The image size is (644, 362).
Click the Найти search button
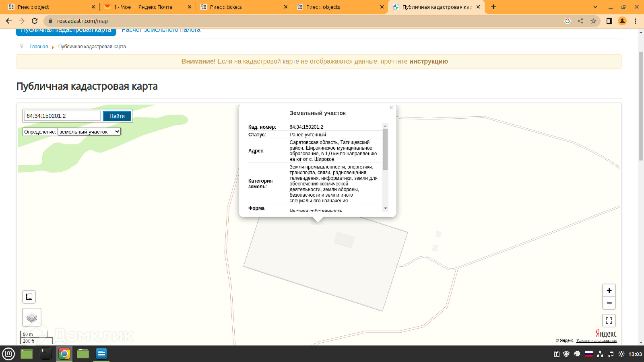click(117, 116)
